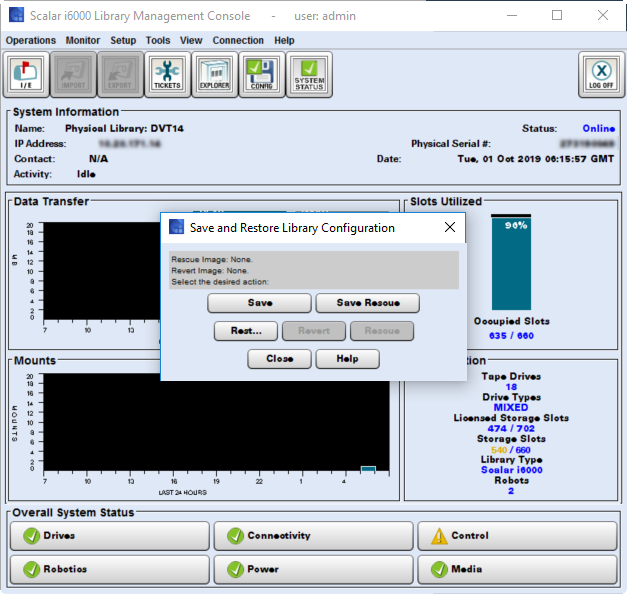The width and height of the screenshot is (627, 594).
Task: Click the Idle activity value
Action: [86, 174]
